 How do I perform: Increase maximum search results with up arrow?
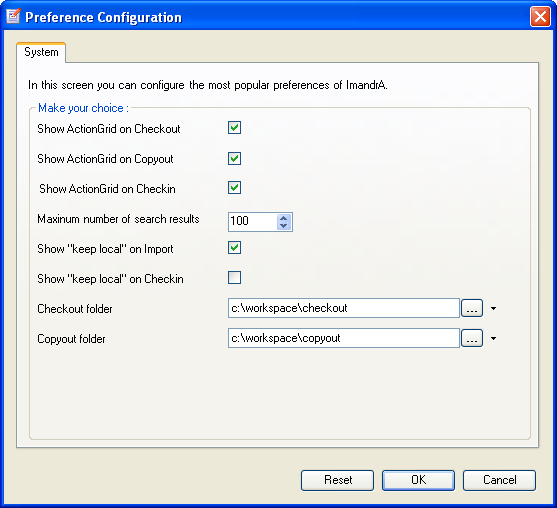coord(283,218)
